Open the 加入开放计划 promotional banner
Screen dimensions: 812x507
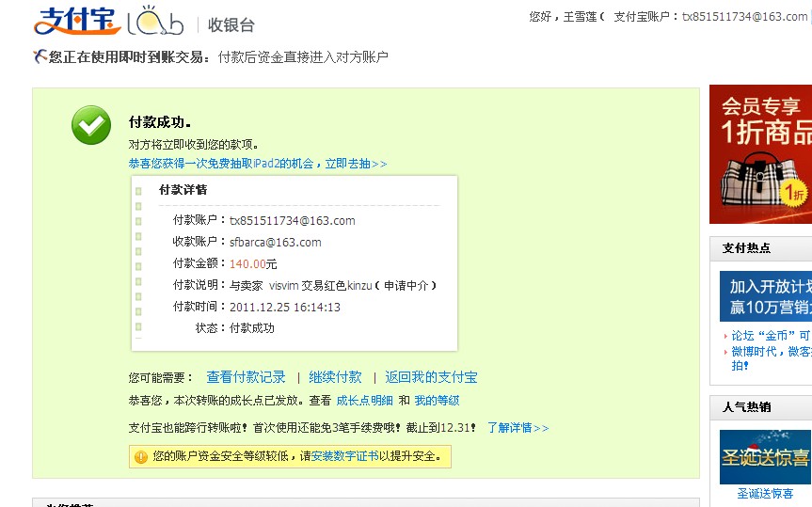(x=766, y=296)
